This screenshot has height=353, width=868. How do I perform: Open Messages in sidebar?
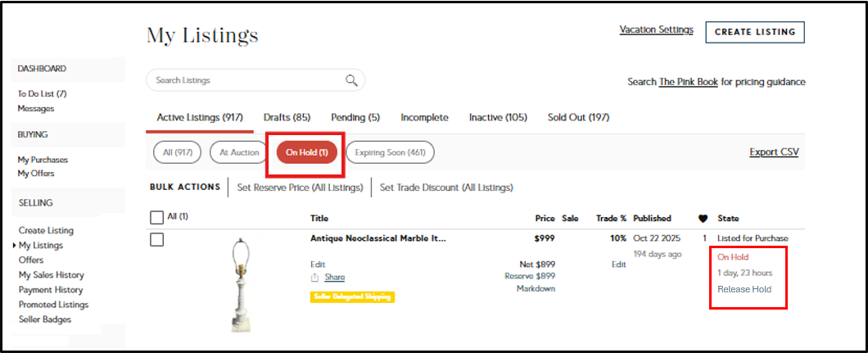pyautogui.click(x=36, y=108)
